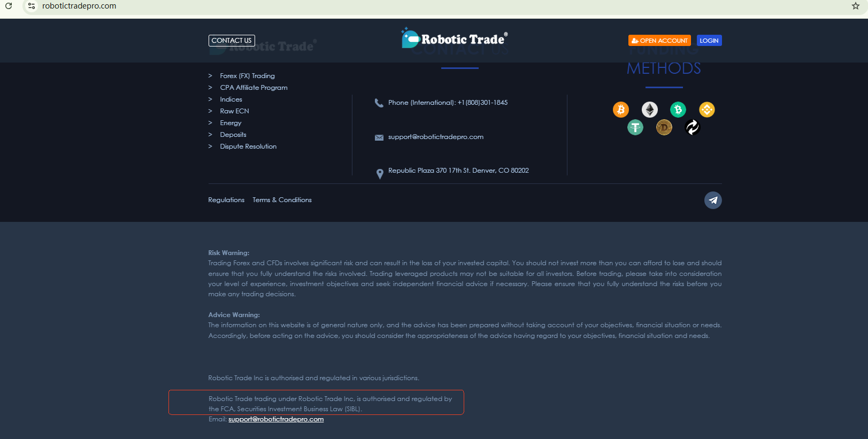Click the Dogecoin icon
This screenshot has height=439, width=868.
pos(664,127)
